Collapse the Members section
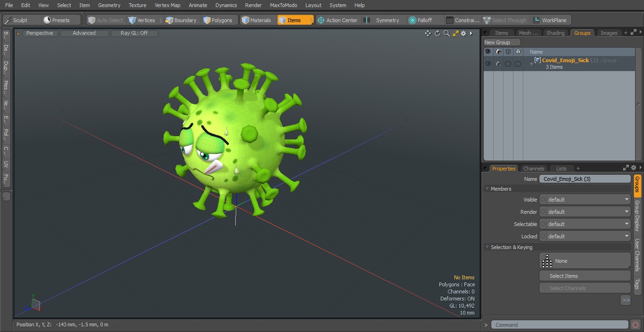644x332 pixels. click(x=487, y=189)
